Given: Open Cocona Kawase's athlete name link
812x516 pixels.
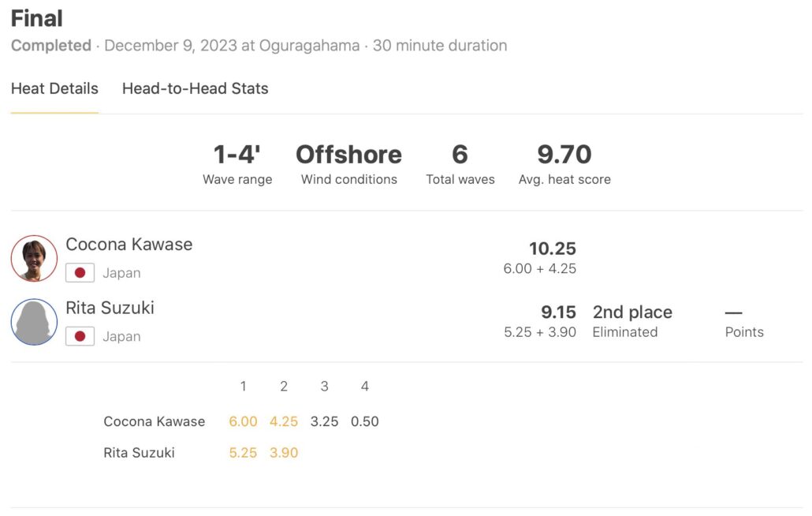Looking at the screenshot, I should point(129,245).
